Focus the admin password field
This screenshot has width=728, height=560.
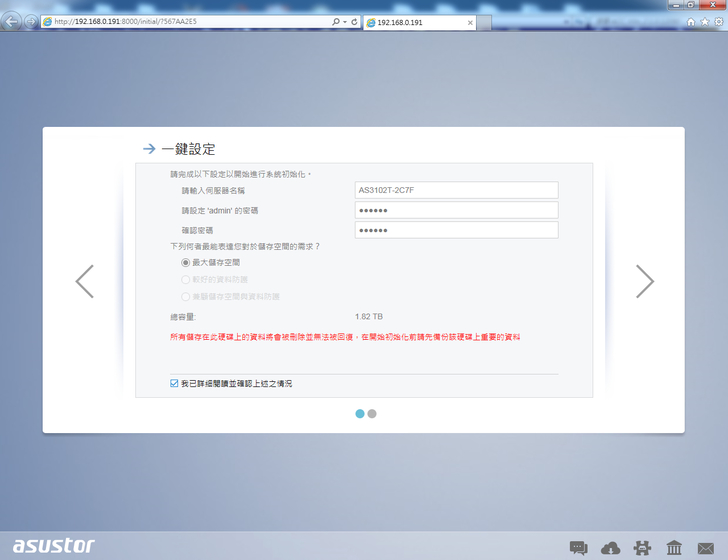[456, 210]
